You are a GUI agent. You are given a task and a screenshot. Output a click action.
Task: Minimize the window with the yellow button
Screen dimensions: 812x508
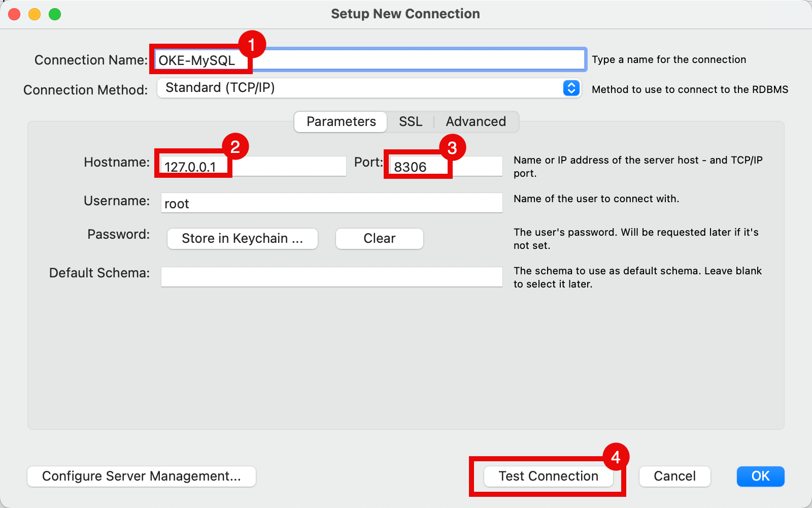(x=35, y=14)
